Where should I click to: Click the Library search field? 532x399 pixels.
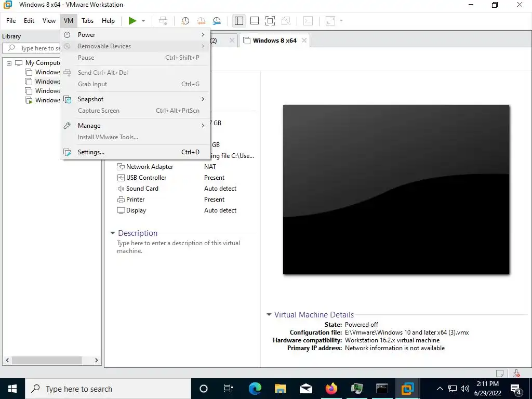32,48
